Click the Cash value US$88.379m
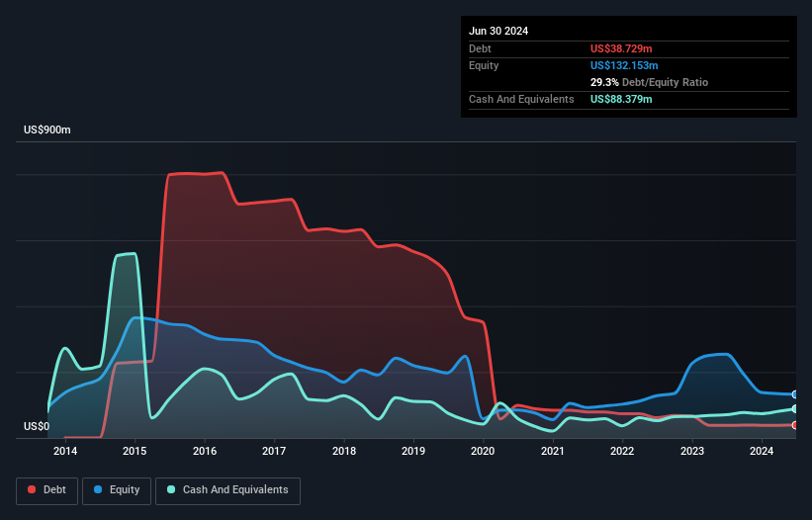 (x=621, y=99)
